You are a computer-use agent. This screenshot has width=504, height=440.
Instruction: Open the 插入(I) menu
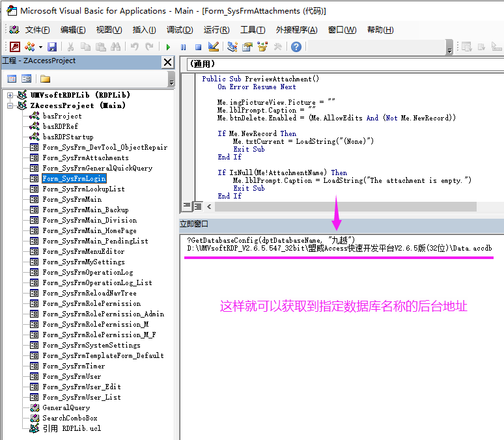(145, 30)
